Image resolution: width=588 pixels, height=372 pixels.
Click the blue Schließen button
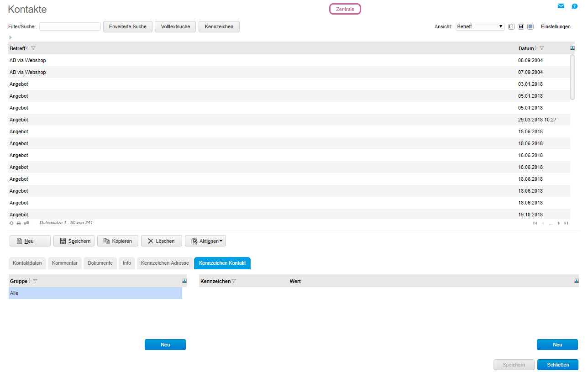point(558,365)
